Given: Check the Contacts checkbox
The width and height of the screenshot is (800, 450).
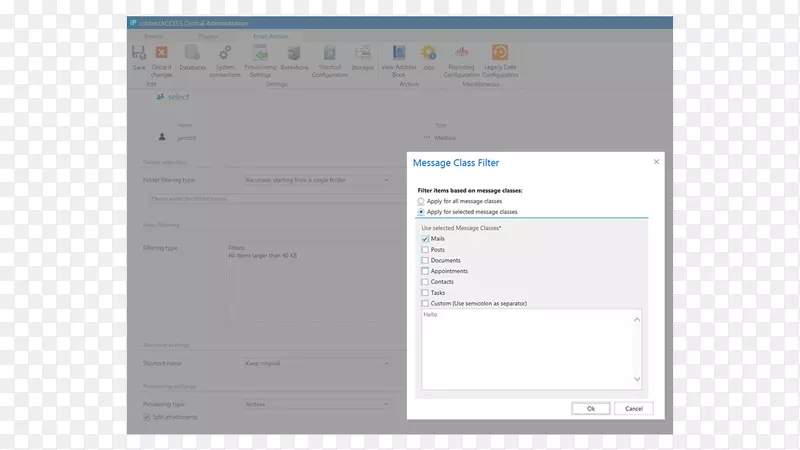Looking at the screenshot, I should pyautogui.click(x=425, y=282).
